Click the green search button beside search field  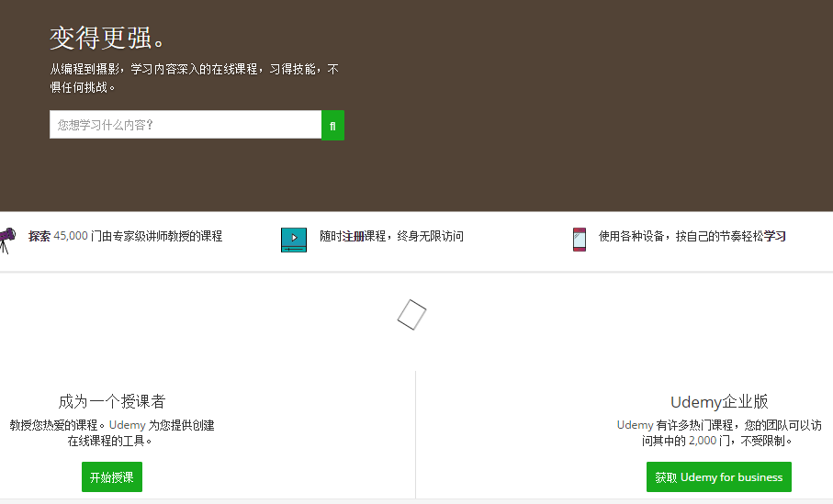tap(332, 126)
